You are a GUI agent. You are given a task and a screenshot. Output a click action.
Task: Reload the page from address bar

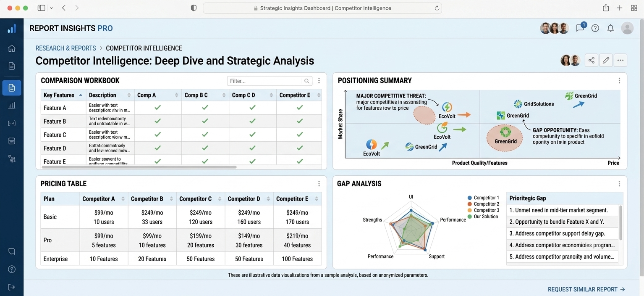(437, 8)
